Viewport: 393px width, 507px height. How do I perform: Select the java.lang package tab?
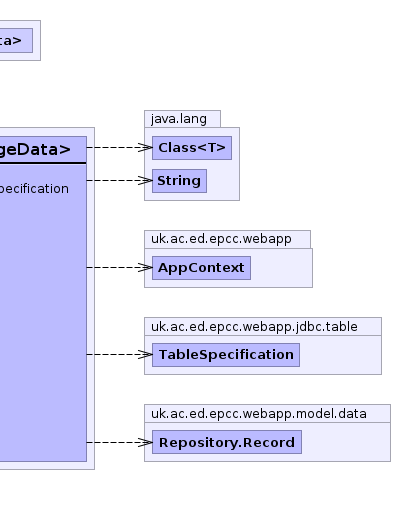[x=182, y=119]
